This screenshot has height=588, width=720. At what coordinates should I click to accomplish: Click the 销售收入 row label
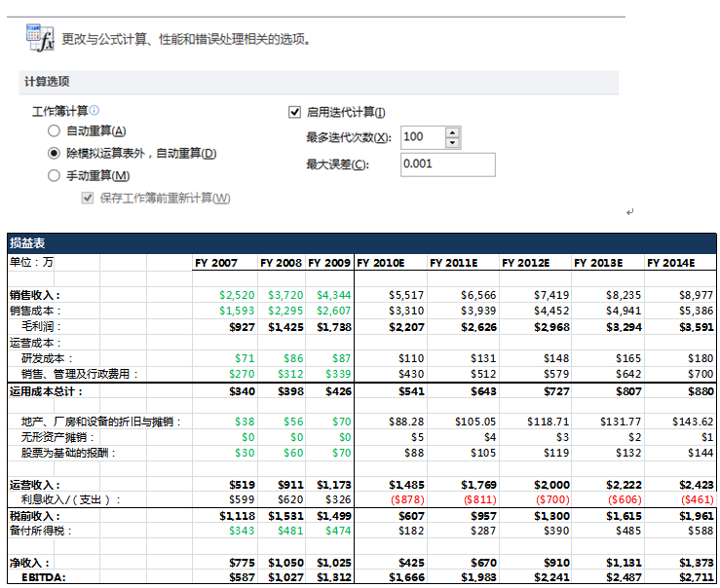pos(35,295)
